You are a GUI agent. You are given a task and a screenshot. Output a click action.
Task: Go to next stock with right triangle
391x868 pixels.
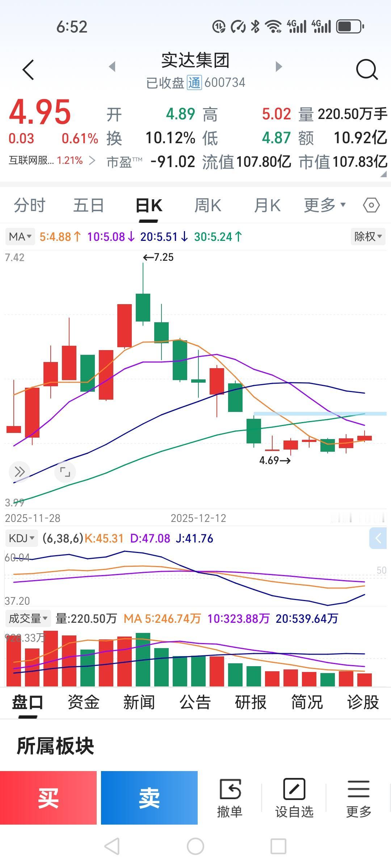point(278,67)
